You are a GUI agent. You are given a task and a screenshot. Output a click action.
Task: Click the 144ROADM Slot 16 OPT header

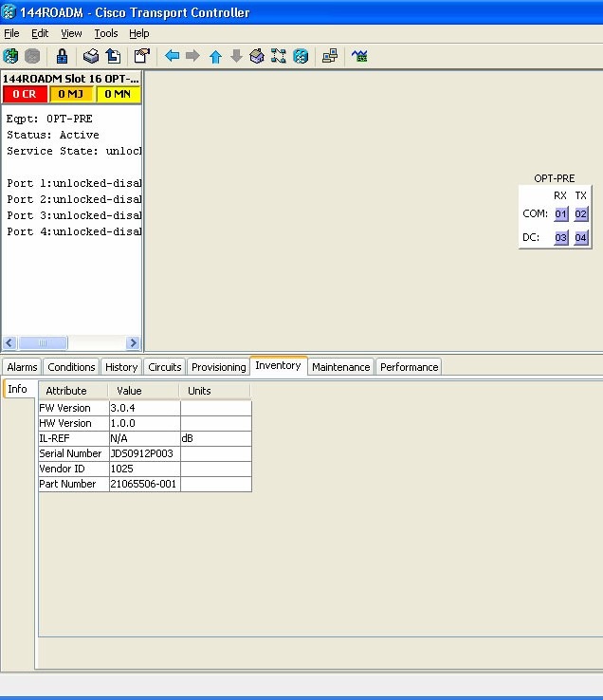click(71, 79)
